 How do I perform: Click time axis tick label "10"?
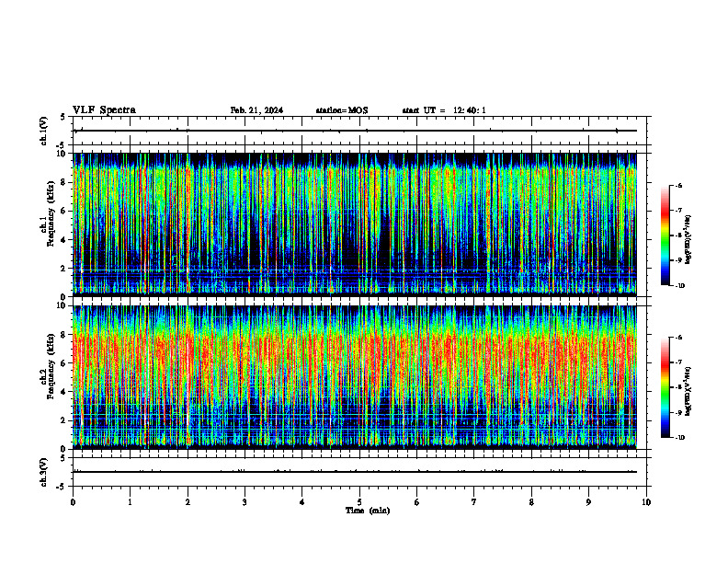[x=646, y=502]
